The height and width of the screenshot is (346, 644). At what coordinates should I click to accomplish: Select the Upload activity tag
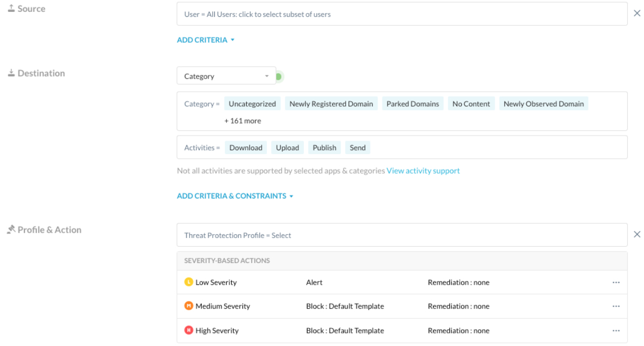pyautogui.click(x=287, y=148)
